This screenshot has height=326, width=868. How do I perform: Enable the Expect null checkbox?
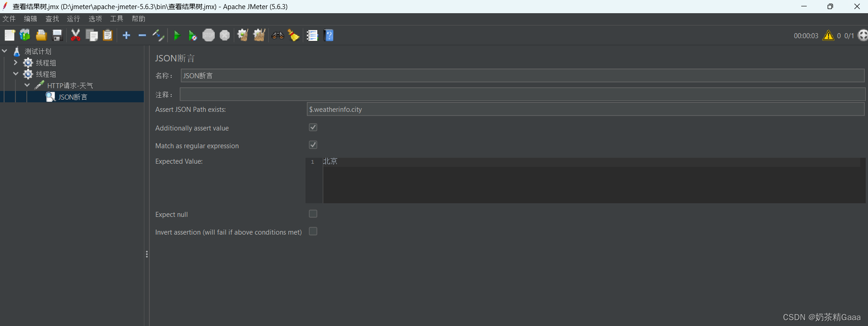pos(313,214)
